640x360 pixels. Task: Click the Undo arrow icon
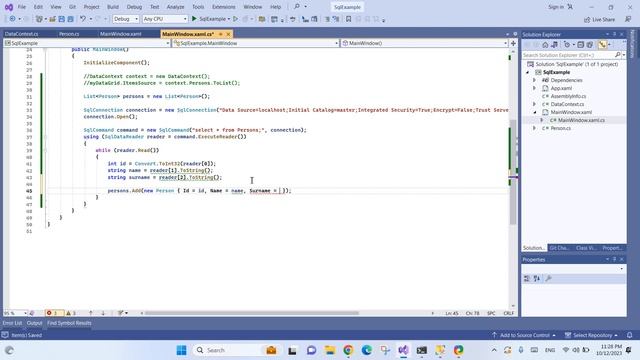tap(83, 19)
